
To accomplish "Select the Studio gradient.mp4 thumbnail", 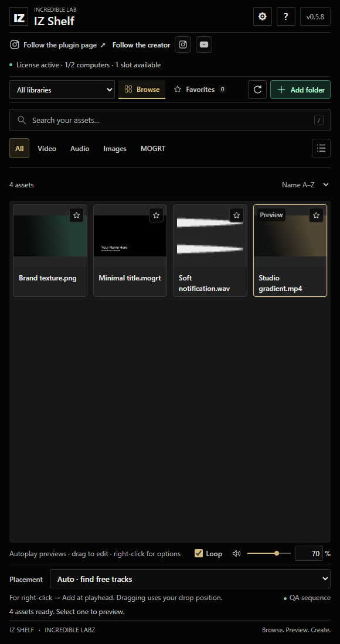I will [x=290, y=236].
